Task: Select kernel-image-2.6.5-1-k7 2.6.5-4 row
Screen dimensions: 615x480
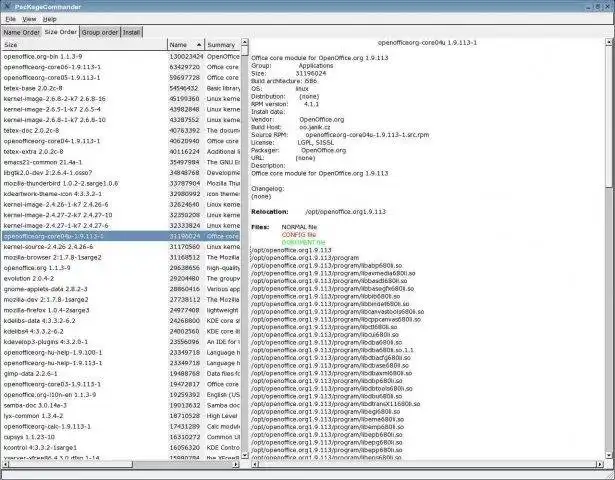Action: coord(121,109)
